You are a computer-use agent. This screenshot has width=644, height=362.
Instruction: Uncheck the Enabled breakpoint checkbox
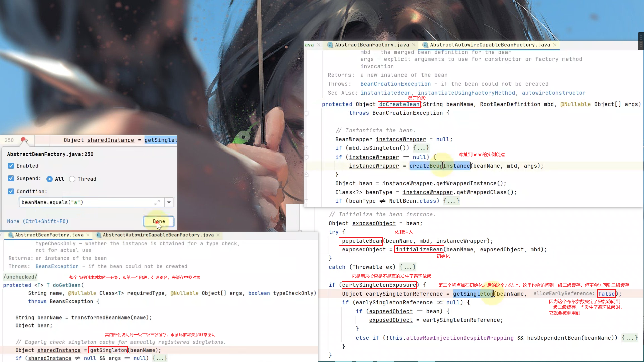tap(11, 166)
